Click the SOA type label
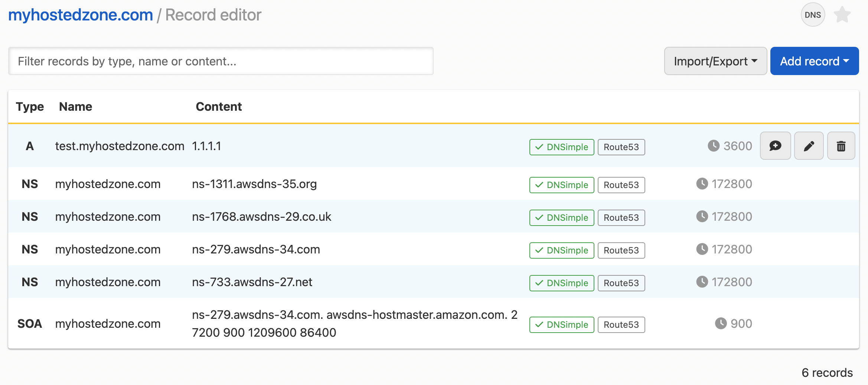This screenshot has height=385, width=868. pos(30,324)
